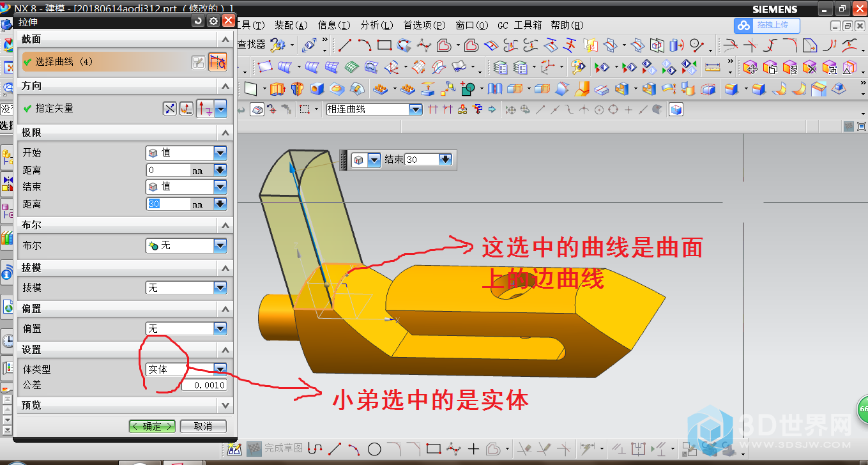This screenshot has width=868, height=465.
Task: Click the Move Face synchronous modeling icon
Action: point(751,68)
